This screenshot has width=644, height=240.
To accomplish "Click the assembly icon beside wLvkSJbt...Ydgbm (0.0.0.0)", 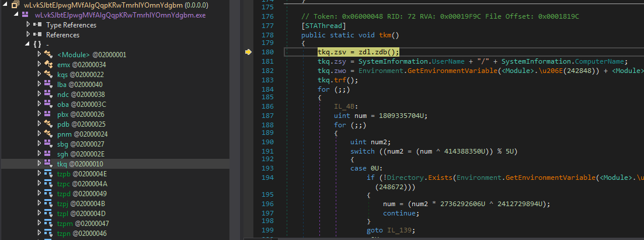I will [16, 5].
